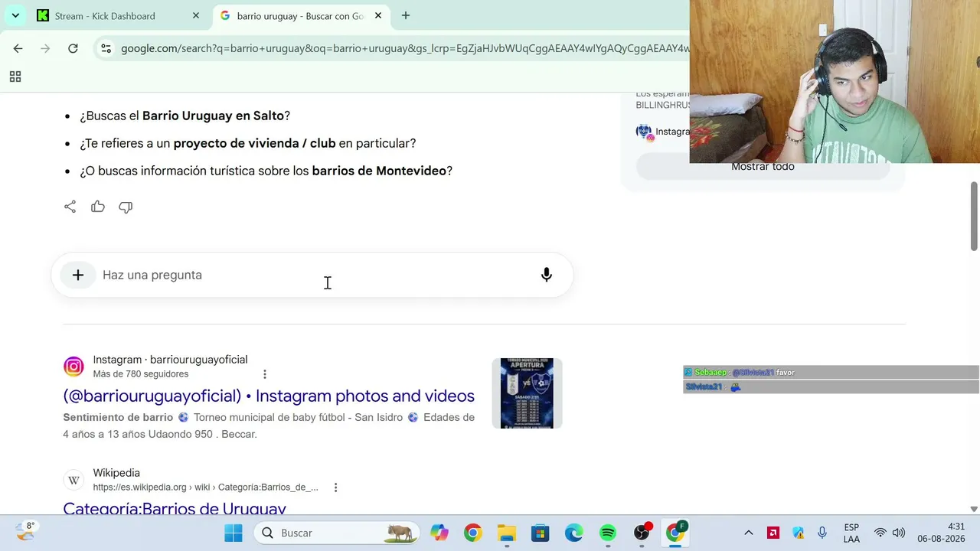980x551 pixels.
Task: Open the Chrome tab search dropdown
Action: pyautogui.click(x=15, y=15)
